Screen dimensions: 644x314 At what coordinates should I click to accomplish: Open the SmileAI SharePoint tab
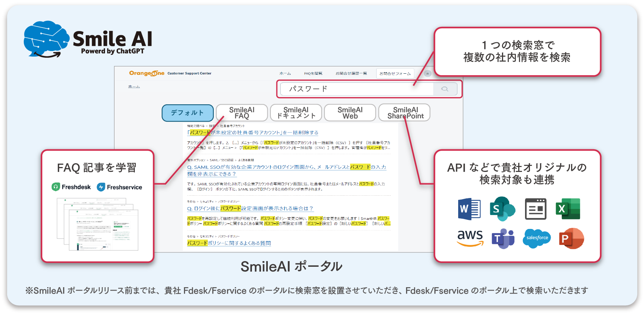[405, 113]
